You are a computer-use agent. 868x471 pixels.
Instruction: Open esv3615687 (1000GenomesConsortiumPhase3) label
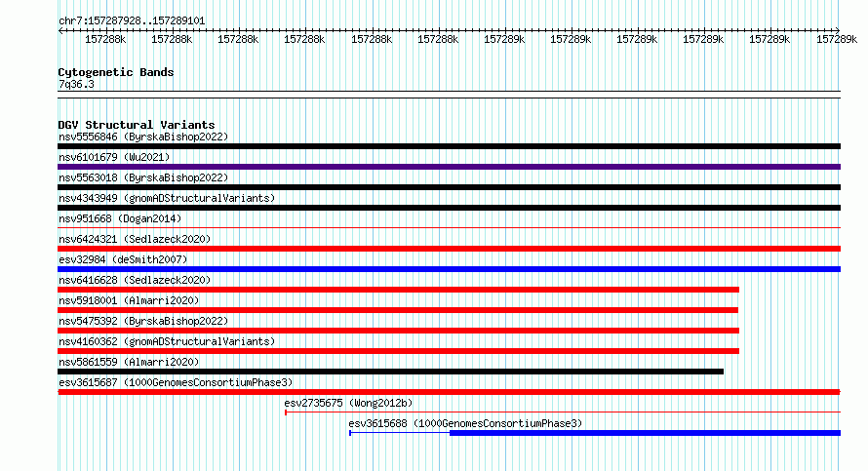tap(176, 382)
